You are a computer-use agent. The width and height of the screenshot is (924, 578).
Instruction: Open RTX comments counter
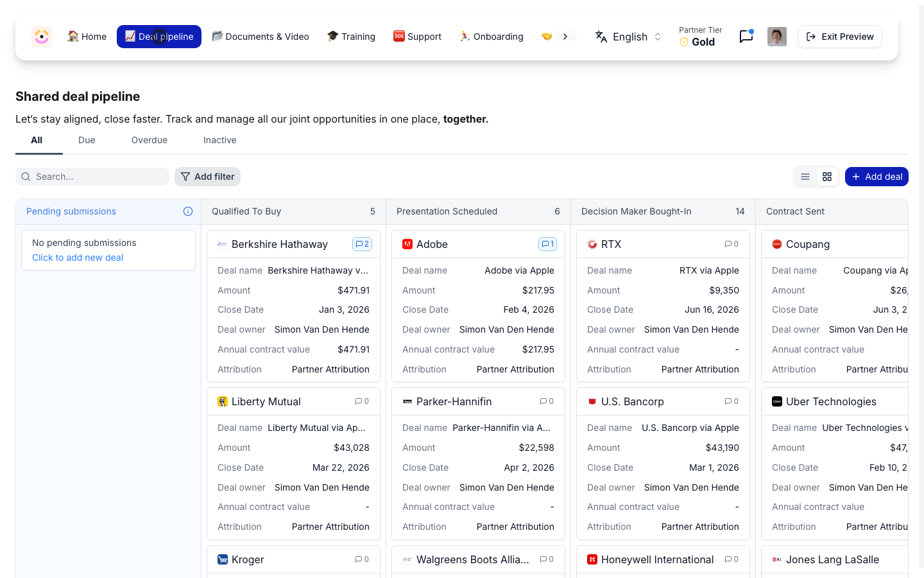coord(732,244)
